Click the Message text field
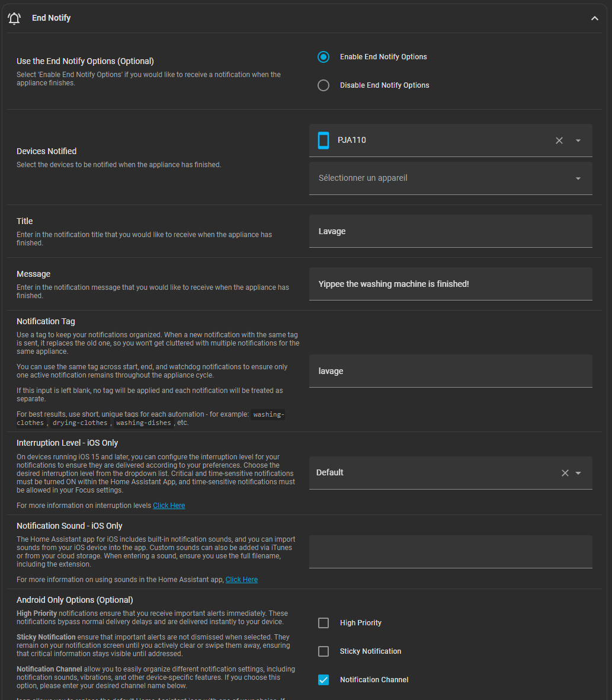The image size is (612, 700). pos(450,284)
